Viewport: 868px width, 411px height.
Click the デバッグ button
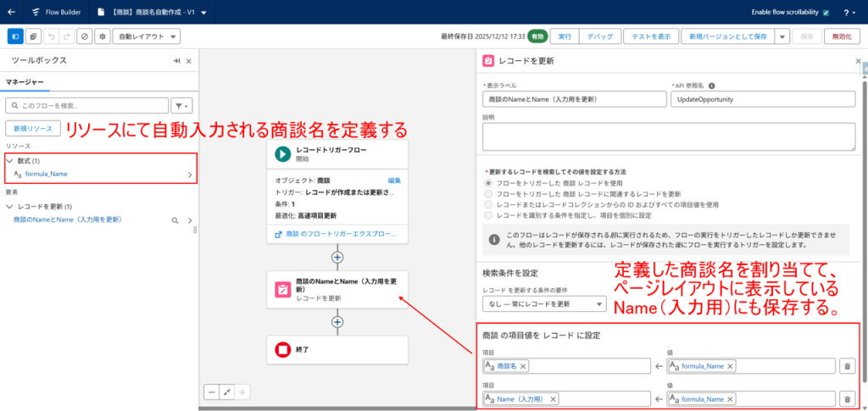[600, 36]
